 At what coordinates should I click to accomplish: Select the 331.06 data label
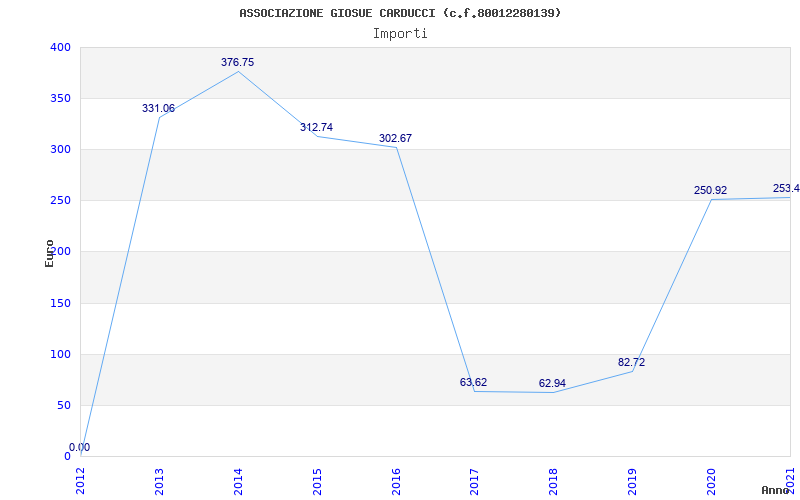coord(158,108)
